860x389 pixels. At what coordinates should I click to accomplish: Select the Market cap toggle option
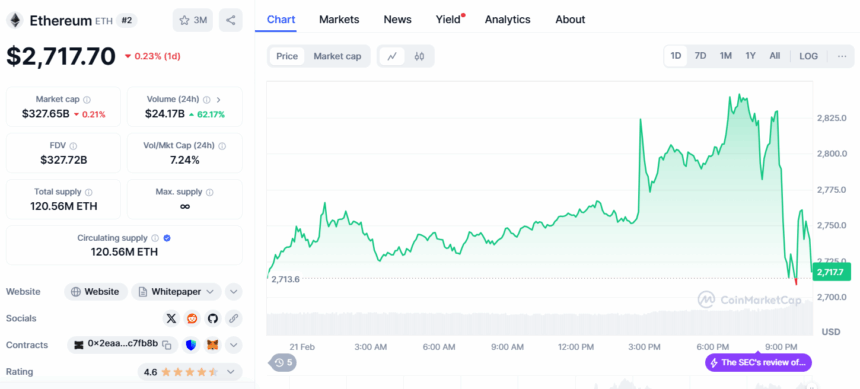coord(337,56)
